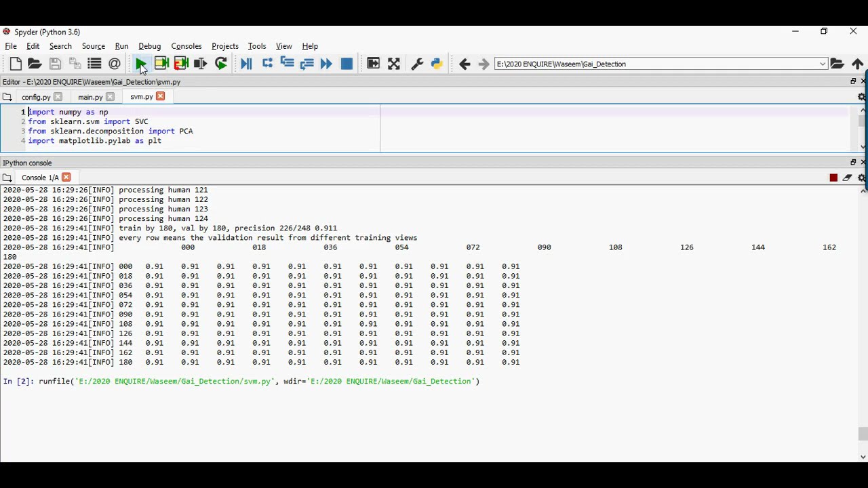Viewport: 868px width, 488px height.
Task: Save all open files
Action: (75, 64)
